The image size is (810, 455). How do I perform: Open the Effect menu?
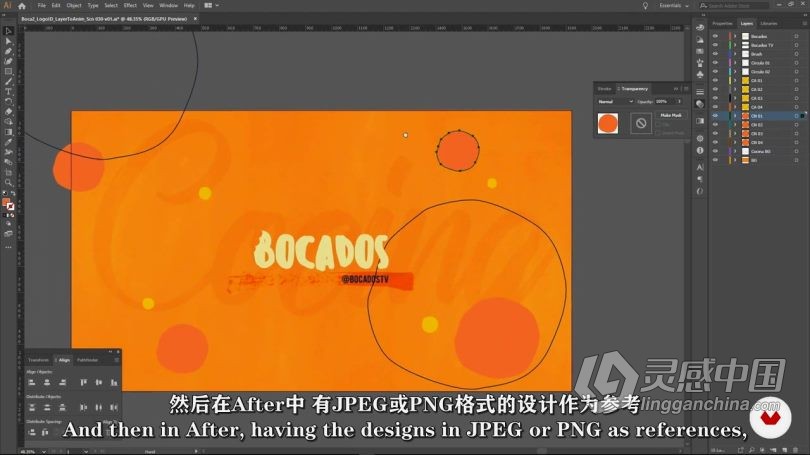130,6
